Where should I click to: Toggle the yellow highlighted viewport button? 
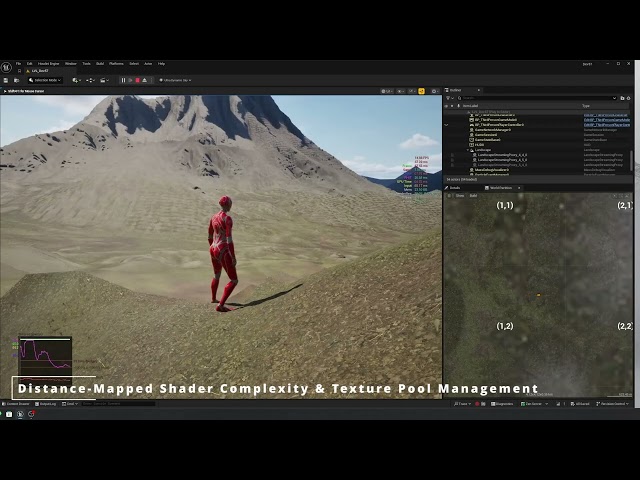(x=421, y=91)
